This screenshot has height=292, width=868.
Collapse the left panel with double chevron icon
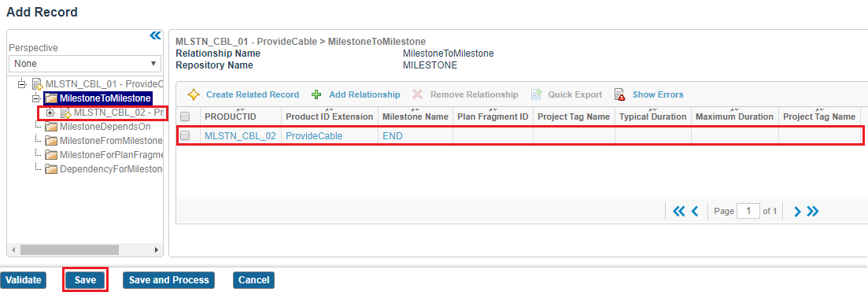pyautogui.click(x=156, y=36)
